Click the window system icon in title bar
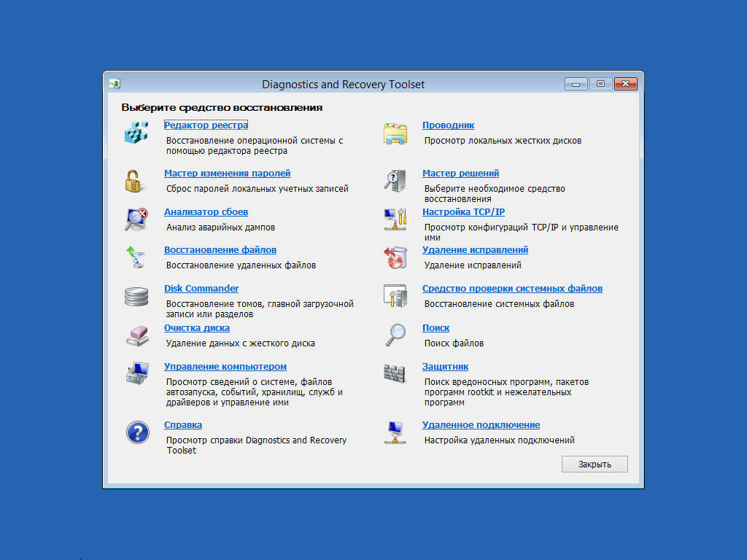Image resolution: width=747 pixels, height=560 pixels. pos(114,84)
